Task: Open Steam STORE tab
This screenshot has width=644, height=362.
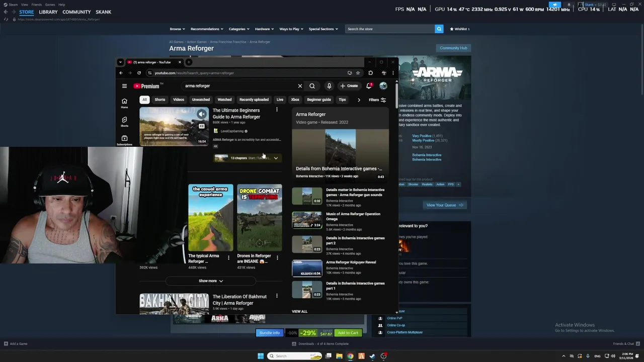Action: pyautogui.click(x=27, y=12)
